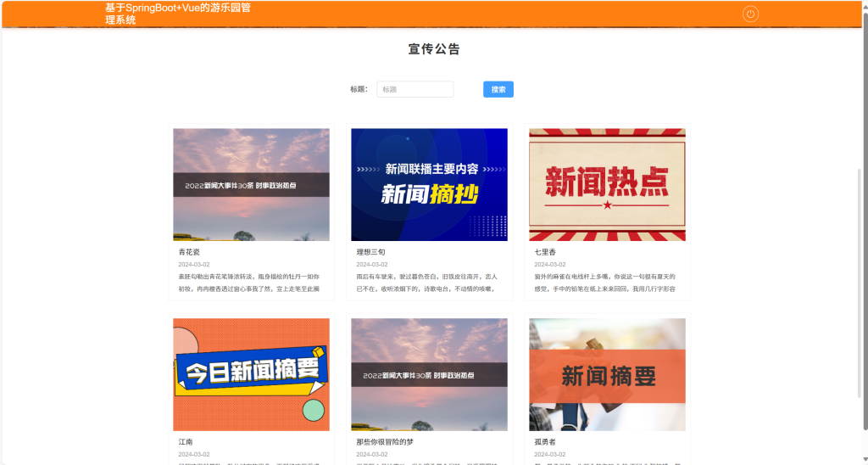Click the date under 青花瓷 title

coord(194,265)
